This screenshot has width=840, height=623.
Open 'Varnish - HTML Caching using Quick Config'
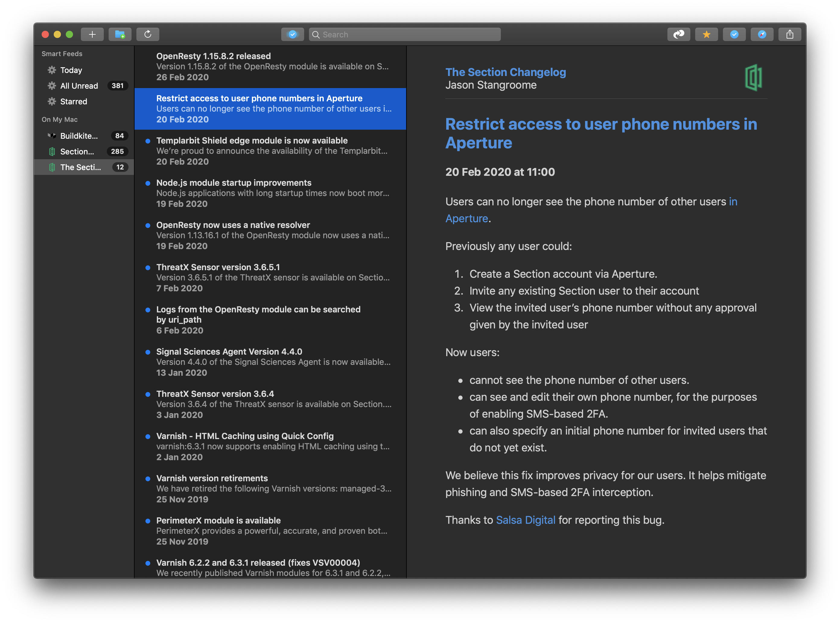[270, 447]
